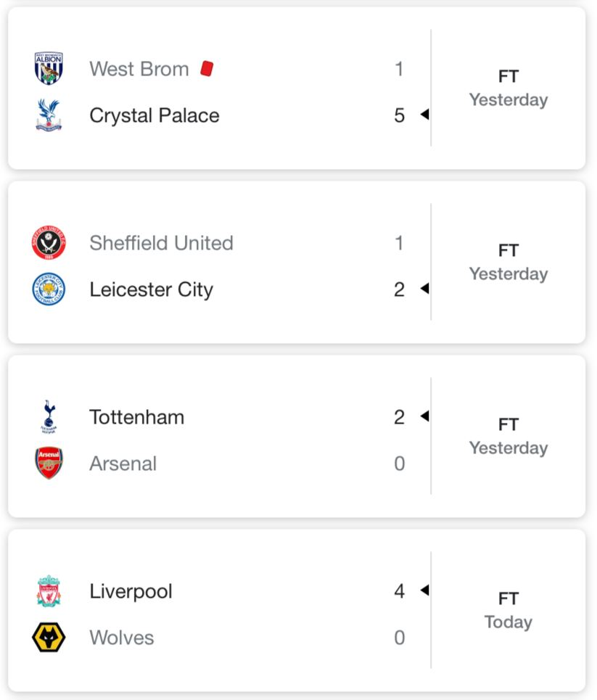Click the Liverpool club crest
Viewport: 597px width, 700px height.
(x=49, y=591)
